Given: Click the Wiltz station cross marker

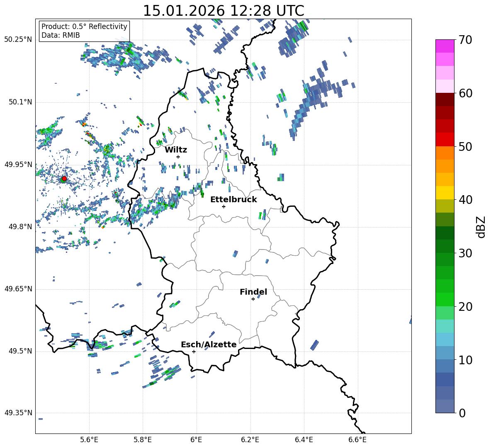Looking at the screenshot, I should pos(178,157).
